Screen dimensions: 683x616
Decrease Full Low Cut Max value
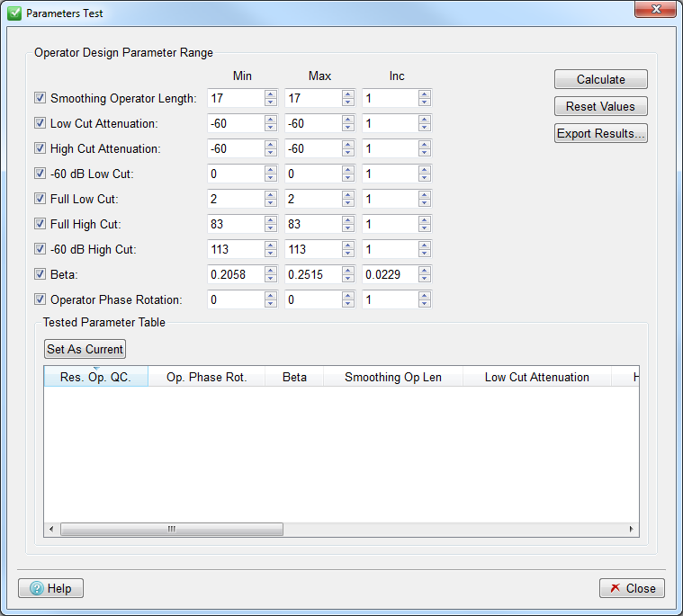click(348, 203)
